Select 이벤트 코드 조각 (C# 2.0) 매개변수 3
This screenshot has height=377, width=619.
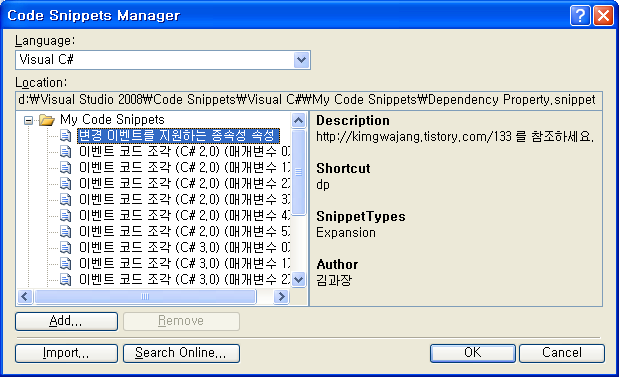[x=184, y=200]
